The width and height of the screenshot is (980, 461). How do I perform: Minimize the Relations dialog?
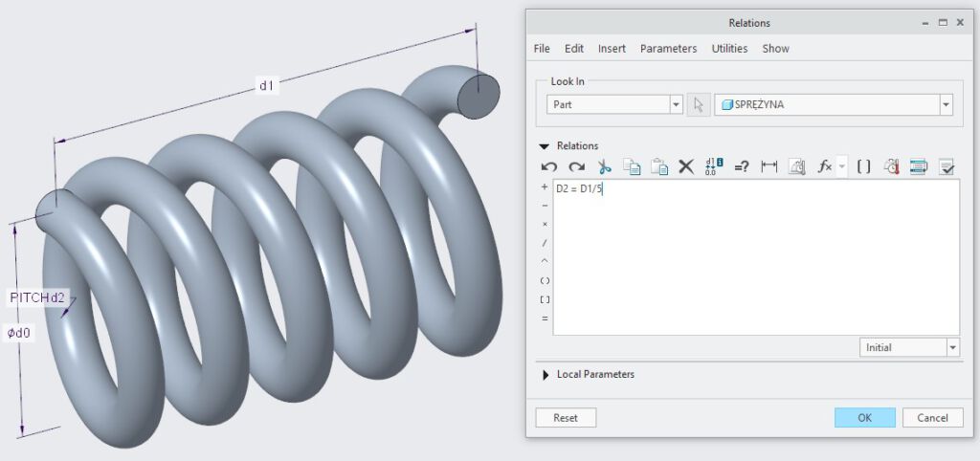point(925,23)
